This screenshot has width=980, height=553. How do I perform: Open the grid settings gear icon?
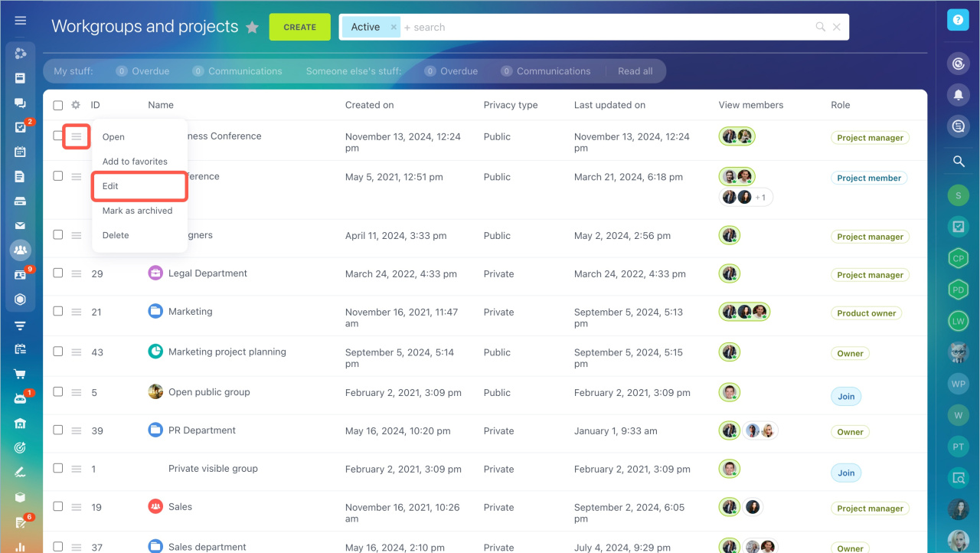click(x=76, y=105)
